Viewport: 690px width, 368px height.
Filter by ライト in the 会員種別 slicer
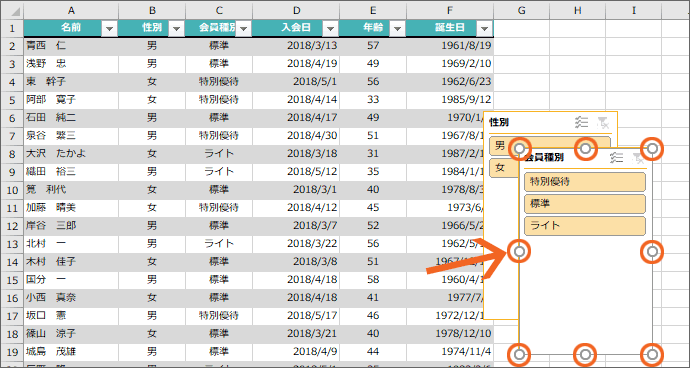585,226
